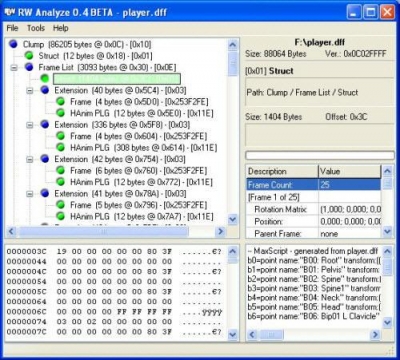Click the green icon of highlighted Struct row
The image size is (400, 360).
tap(45, 79)
